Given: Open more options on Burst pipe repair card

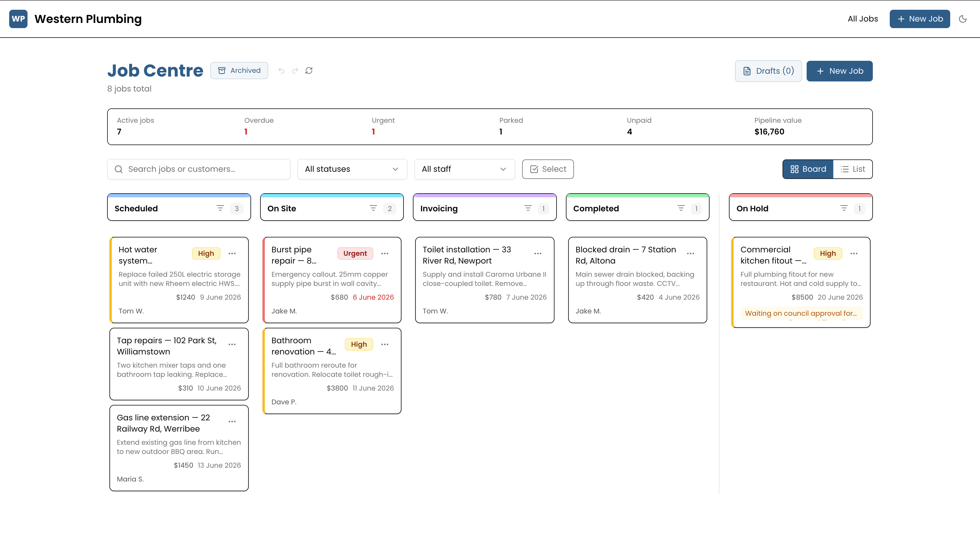Looking at the screenshot, I should tap(385, 253).
